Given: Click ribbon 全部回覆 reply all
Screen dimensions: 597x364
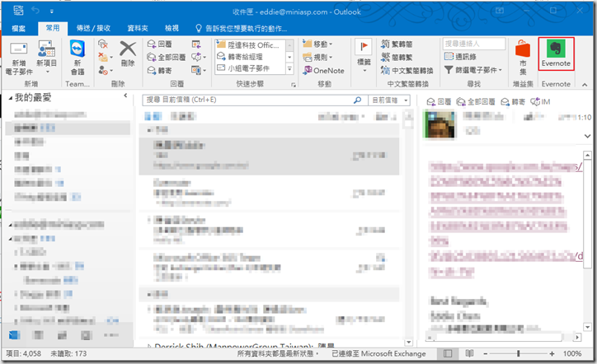Looking at the screenshot, I should [166, 58].
